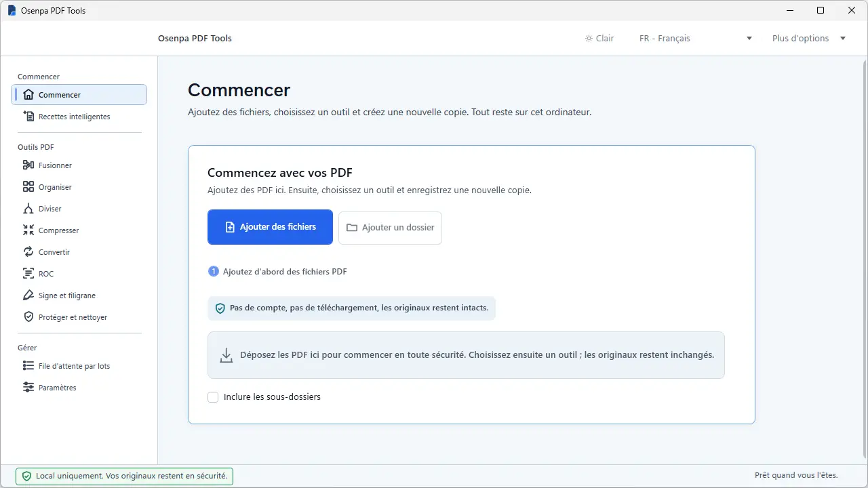Click the Local uniquement status badge

pyautogui.click(x=124, y=476)
